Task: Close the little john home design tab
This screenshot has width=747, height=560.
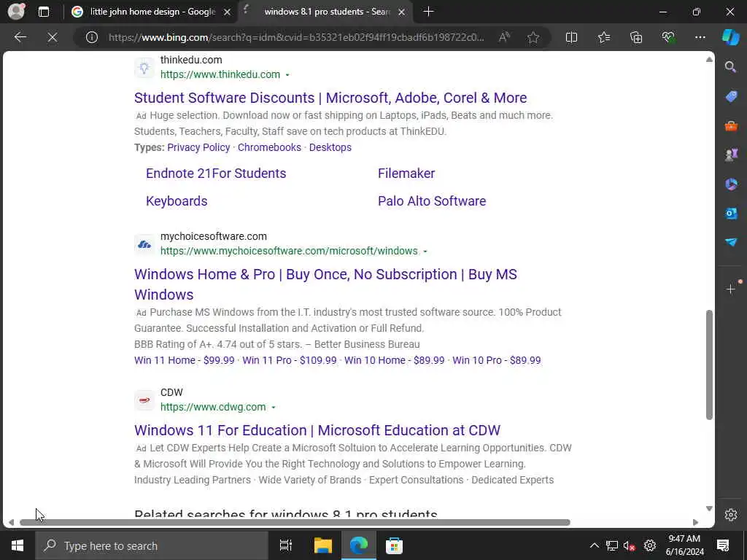Action: (228, 12)
